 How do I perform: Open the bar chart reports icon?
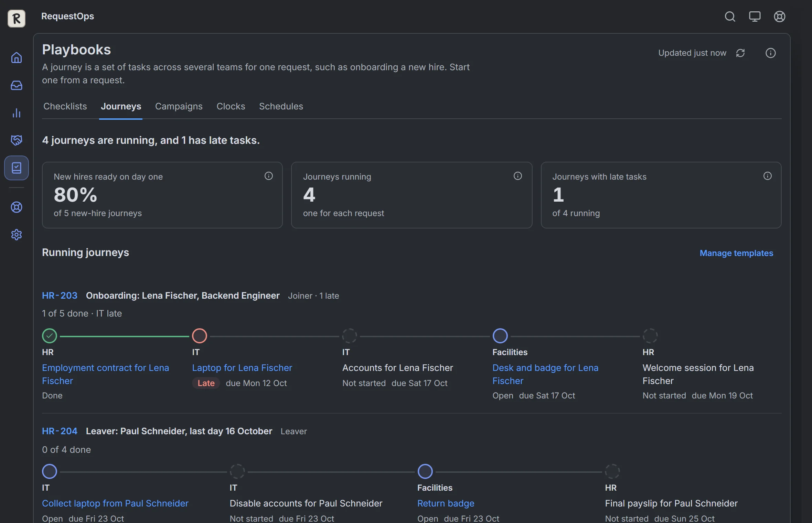[17, 113]
